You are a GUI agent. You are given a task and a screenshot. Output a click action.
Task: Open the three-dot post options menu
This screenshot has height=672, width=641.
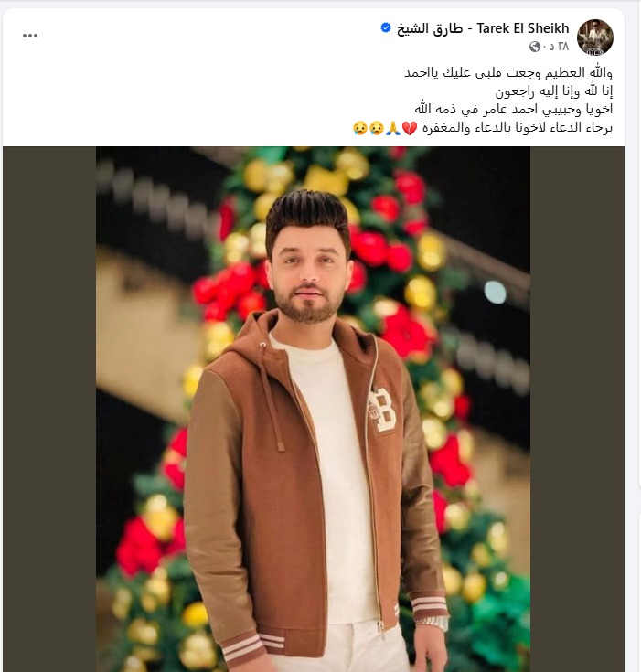click(x=30, y=36)
